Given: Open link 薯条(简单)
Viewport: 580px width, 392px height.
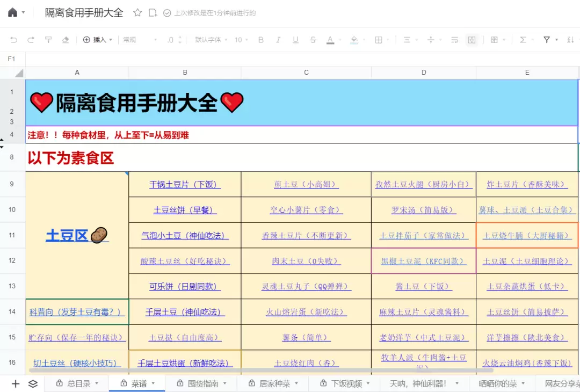Looking at the screenshot, I should [x=306, y=337].
